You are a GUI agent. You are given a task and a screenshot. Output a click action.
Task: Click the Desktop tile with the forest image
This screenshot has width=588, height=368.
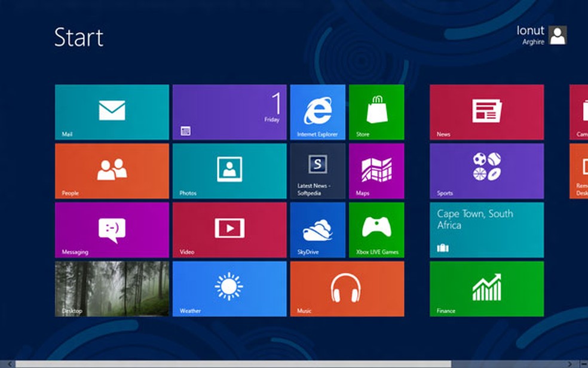click(111, 289)
